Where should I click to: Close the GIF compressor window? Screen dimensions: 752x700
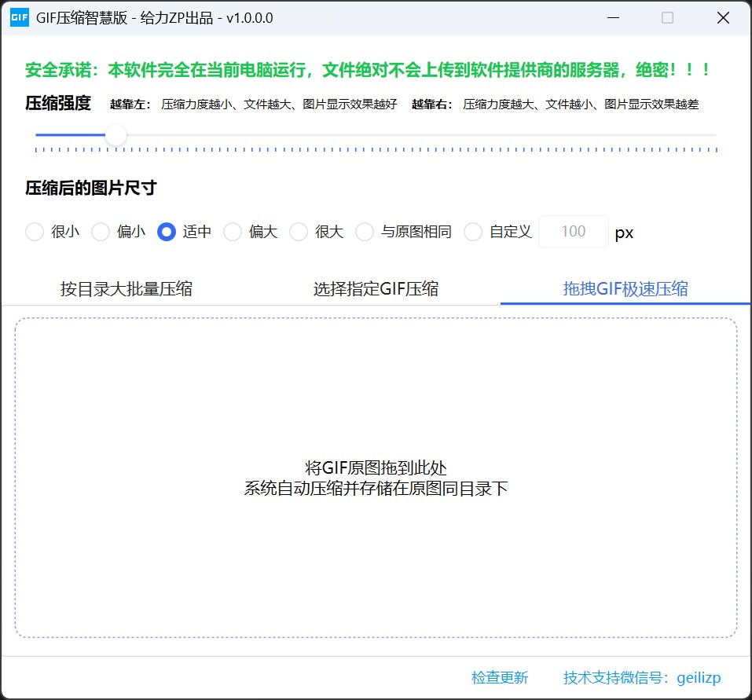723,18
